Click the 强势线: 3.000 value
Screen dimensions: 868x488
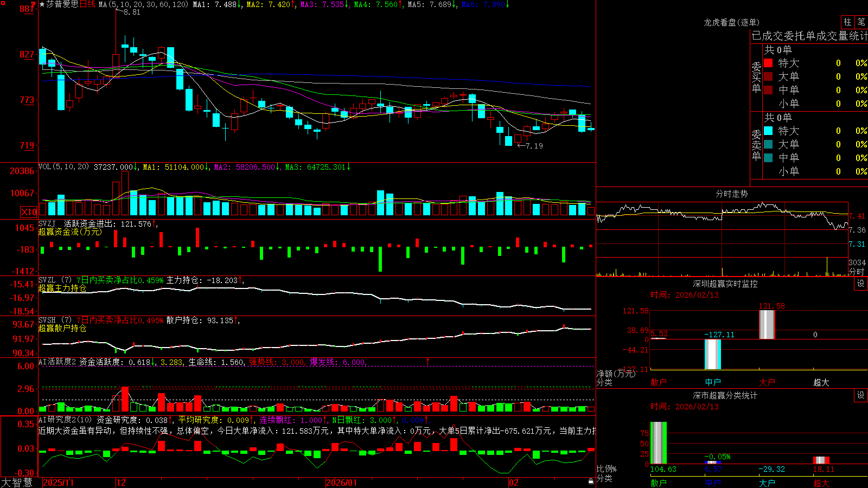277,362
